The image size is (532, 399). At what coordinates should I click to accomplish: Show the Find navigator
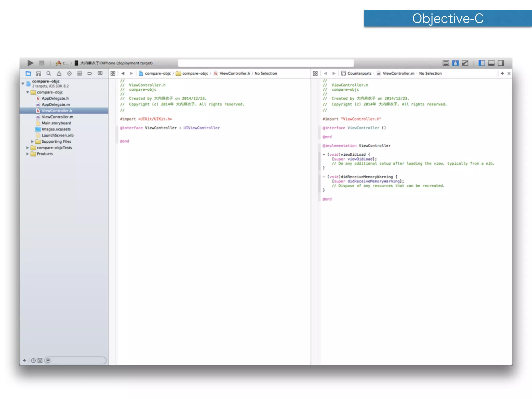pyautogui.click(x=49, y=74)
